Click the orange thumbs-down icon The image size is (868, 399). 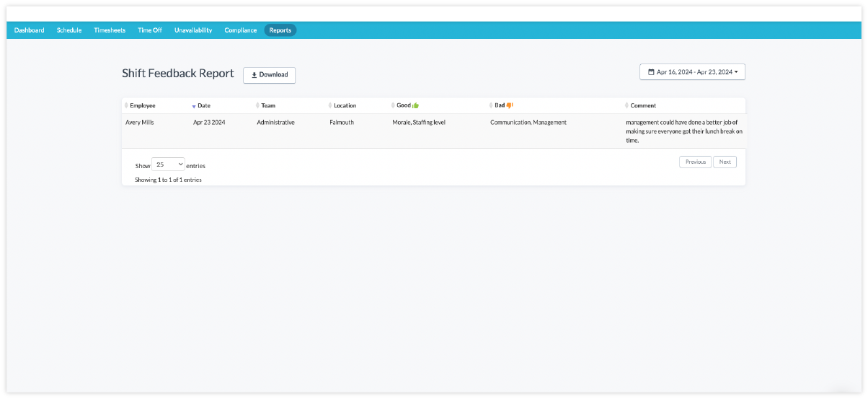(510, 105)
